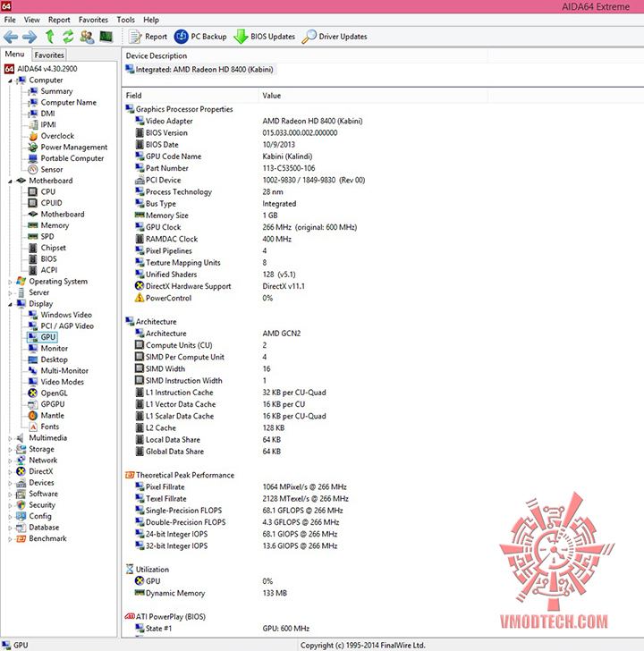The image size is (644, 651).
Task: Select the Security shield item
Action: click(x=21, y=505)
